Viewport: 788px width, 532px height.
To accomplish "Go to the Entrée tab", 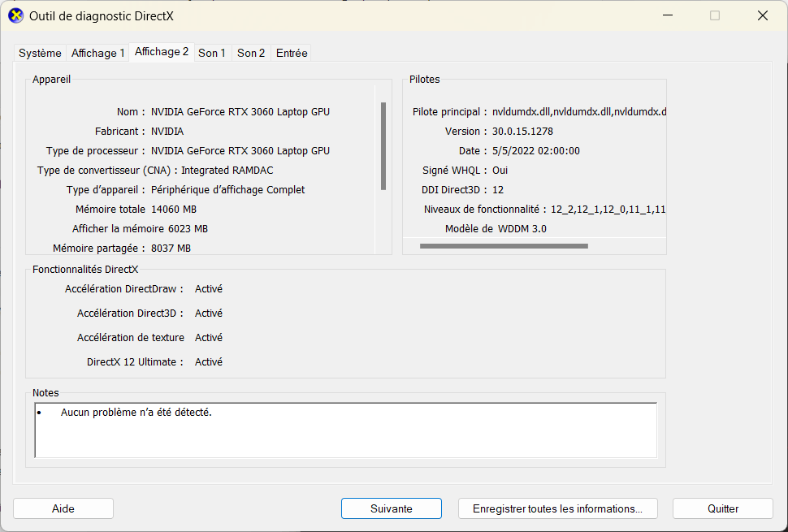I will [x=292, y=54].
